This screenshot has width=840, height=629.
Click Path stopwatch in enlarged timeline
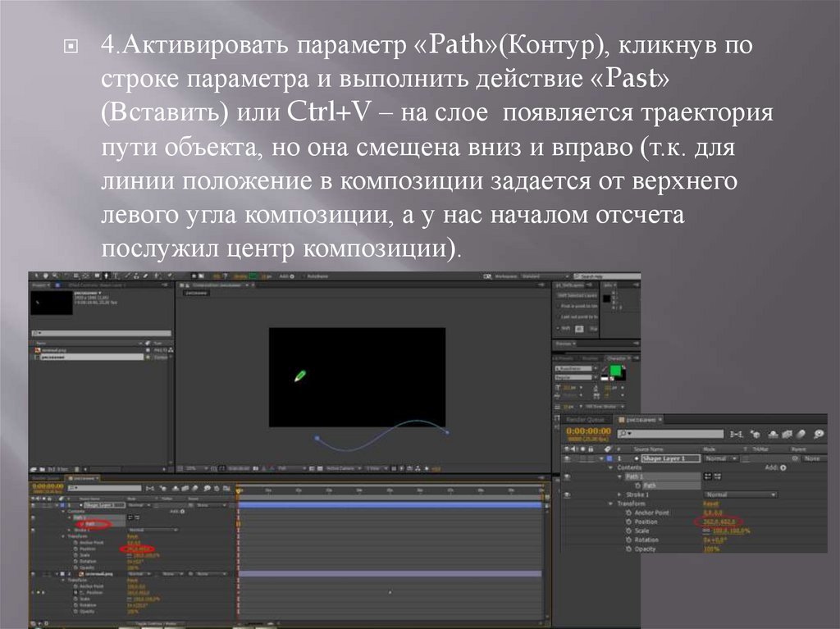tap(637, 485)
